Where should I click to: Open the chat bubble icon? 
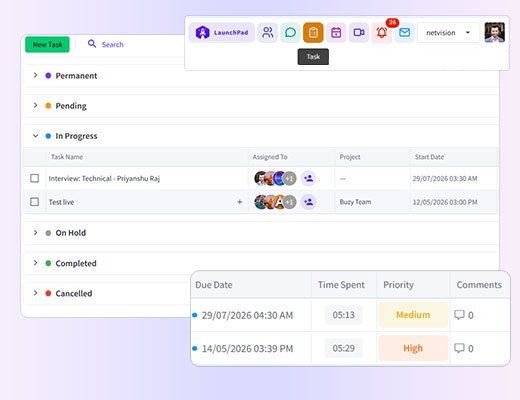(290, 33)
